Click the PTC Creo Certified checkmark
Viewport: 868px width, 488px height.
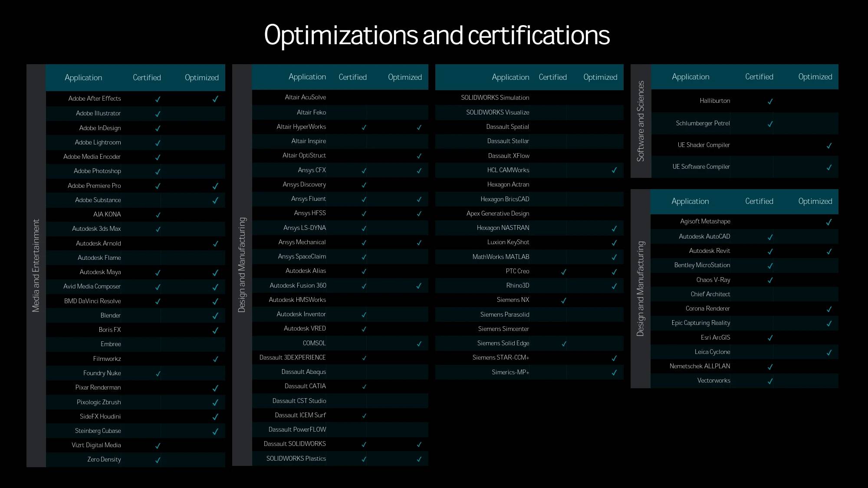(564, 272)
